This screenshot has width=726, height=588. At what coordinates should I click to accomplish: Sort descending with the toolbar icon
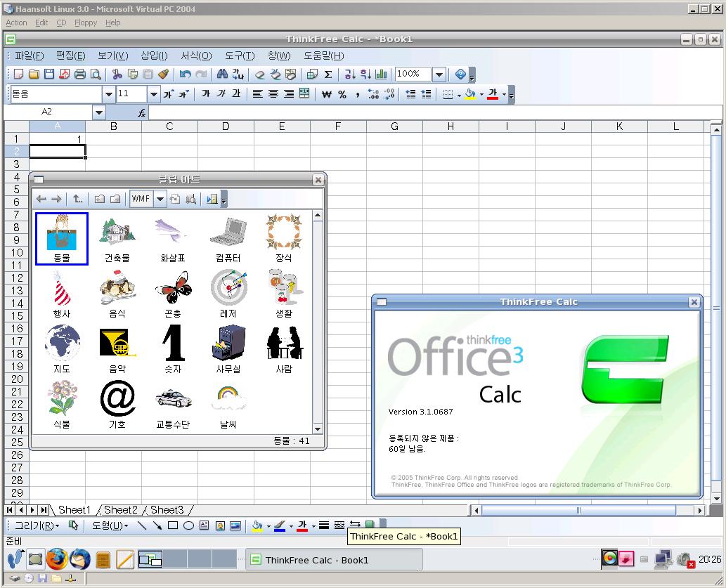[x=365, y=74]
